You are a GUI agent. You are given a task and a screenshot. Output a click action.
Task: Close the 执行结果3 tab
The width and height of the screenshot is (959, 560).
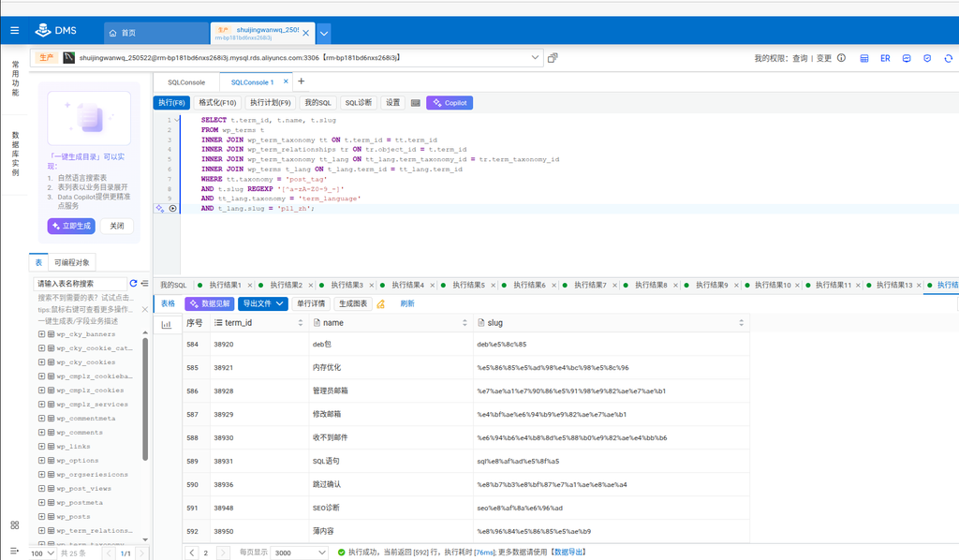371,286
